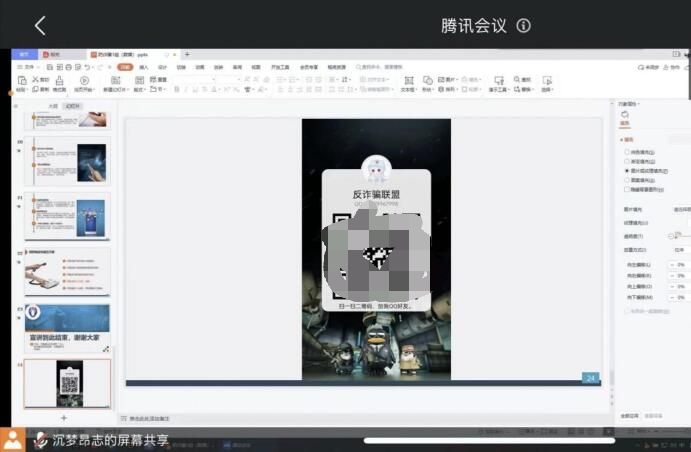Click the text box tool in ribbon
The image size is (691, 452).
pos(408,83)
